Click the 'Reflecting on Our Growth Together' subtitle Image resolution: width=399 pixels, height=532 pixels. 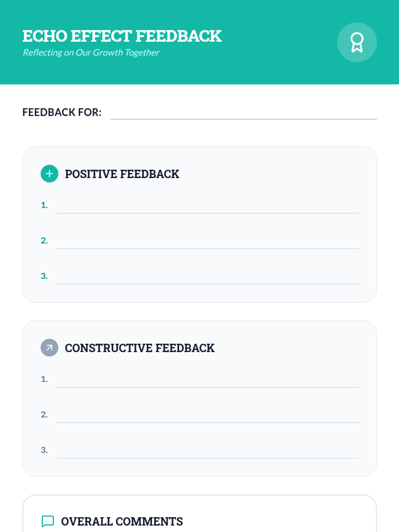(x=91, y=53)
